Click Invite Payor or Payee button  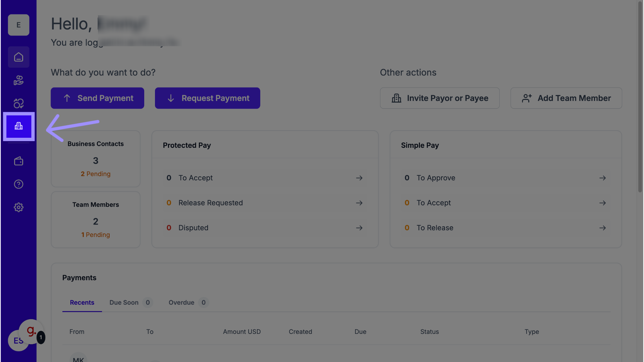tap(439, 98)
